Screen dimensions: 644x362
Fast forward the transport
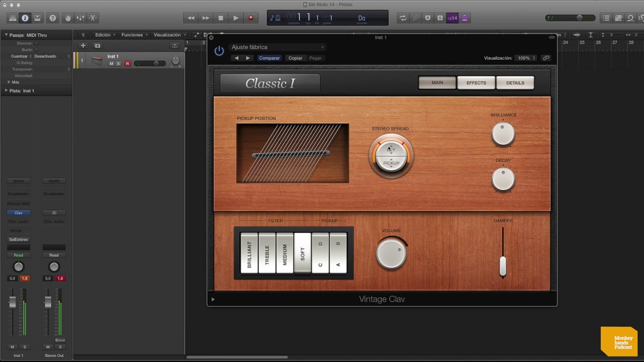[206, 18]
